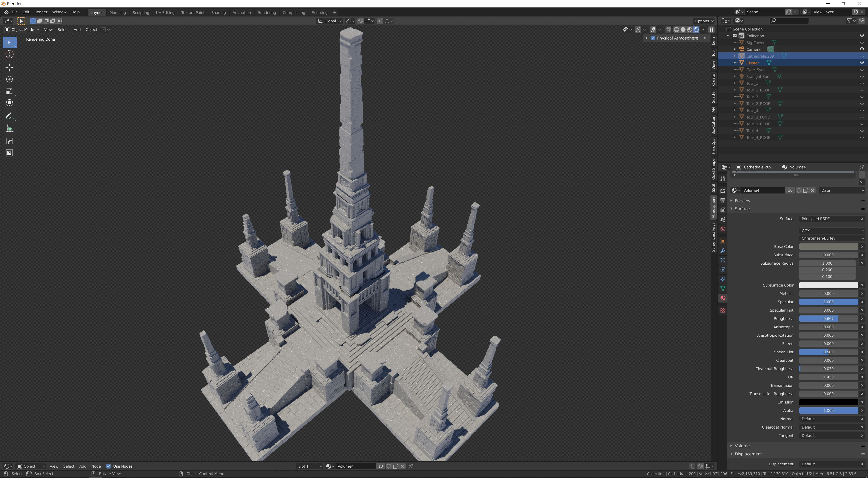Open the Render menu
Screen dimensions: 868x478
click(41, 12)
